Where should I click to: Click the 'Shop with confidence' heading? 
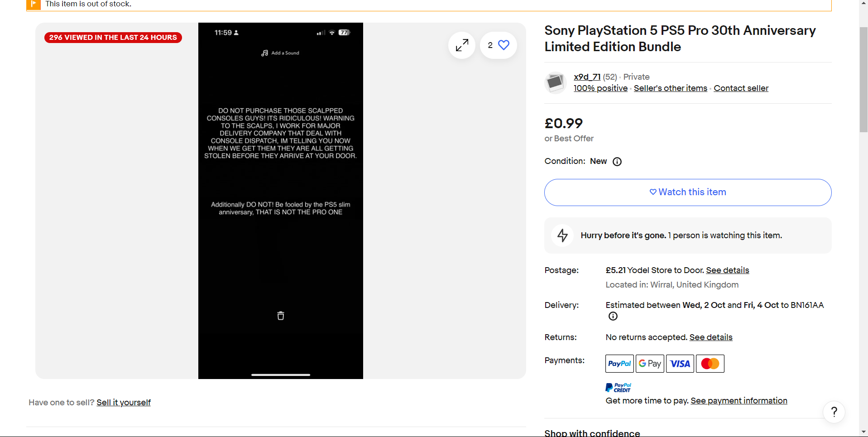click(x=592, y=433)
